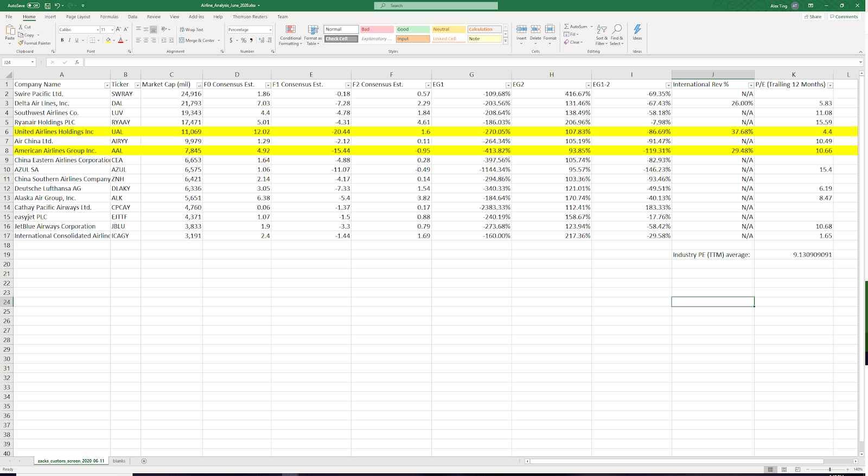This screenshot has height=476, width=868.
Task: Apply the Bad cell style
Action: coord(377,29)
